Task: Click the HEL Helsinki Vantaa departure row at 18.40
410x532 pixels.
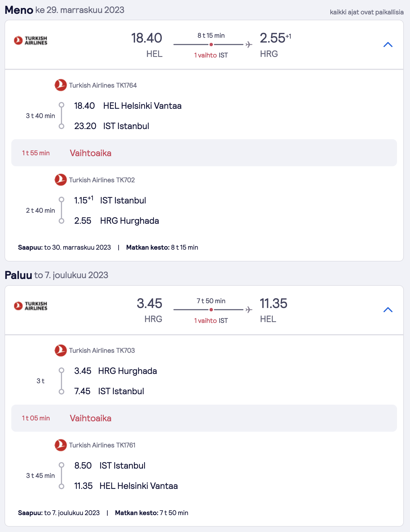Action: [128, 106]
